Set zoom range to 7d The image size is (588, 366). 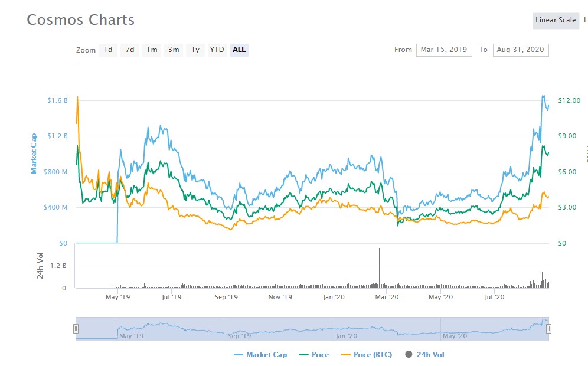pos(130,50)
